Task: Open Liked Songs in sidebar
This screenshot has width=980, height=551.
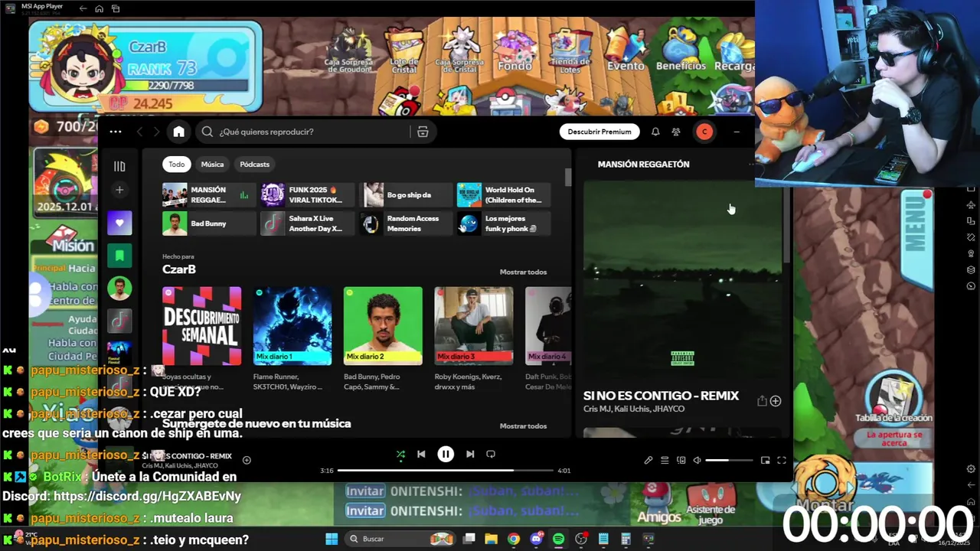Action: pos(119,223)
